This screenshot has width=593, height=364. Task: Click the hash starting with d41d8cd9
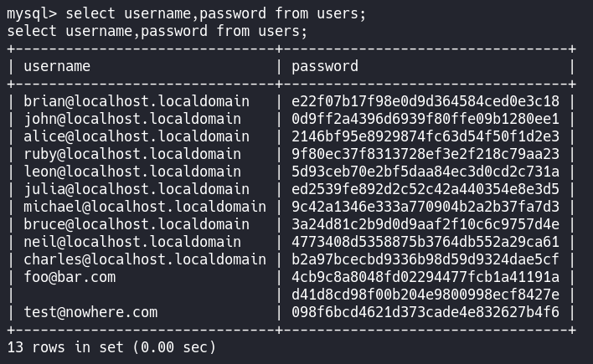tap(425, 295)
